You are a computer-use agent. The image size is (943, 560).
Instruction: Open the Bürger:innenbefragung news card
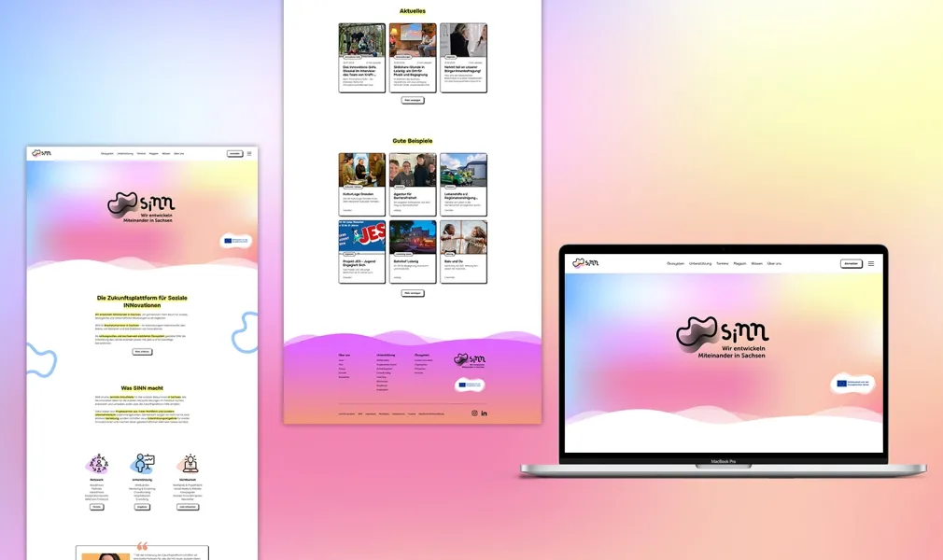click(x=463, y=58)
